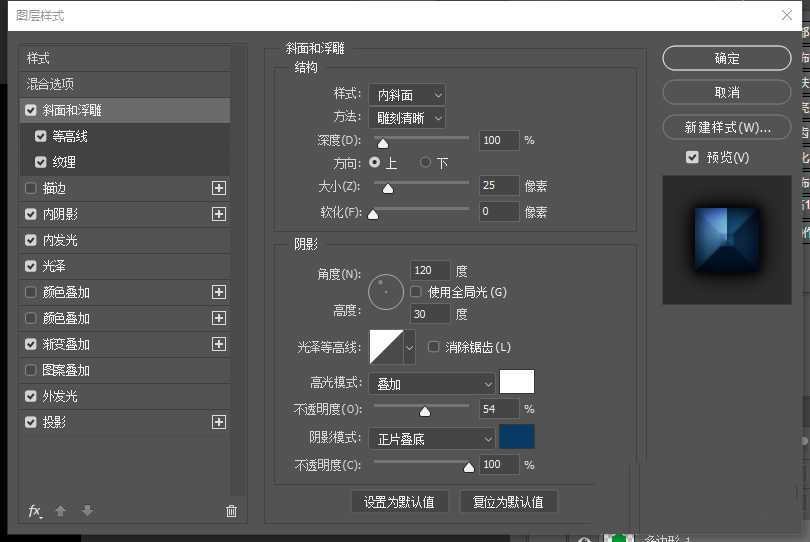Click the 确定 button

[x=727, y=59]
